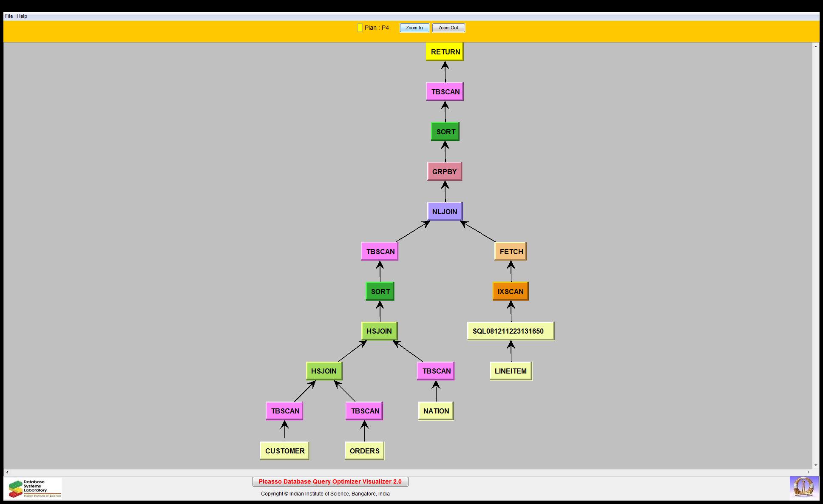
Task: Open the File menu
Action: 9,16
